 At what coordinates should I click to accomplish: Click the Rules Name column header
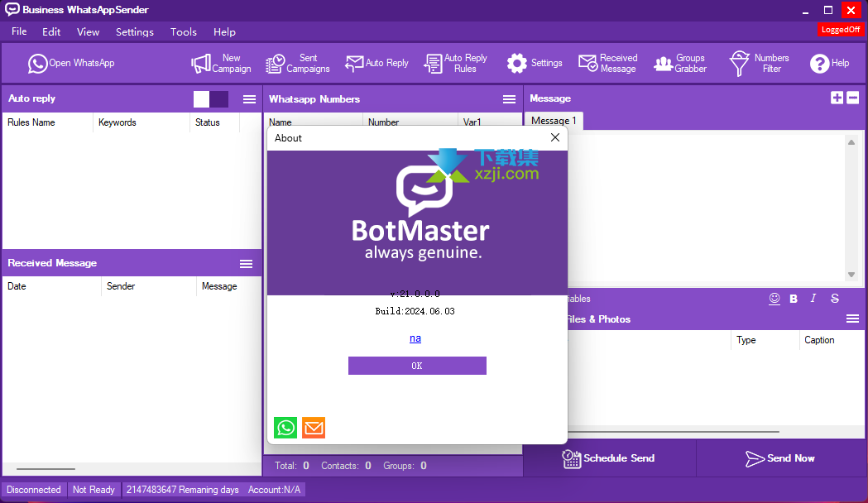pos(48,122)
